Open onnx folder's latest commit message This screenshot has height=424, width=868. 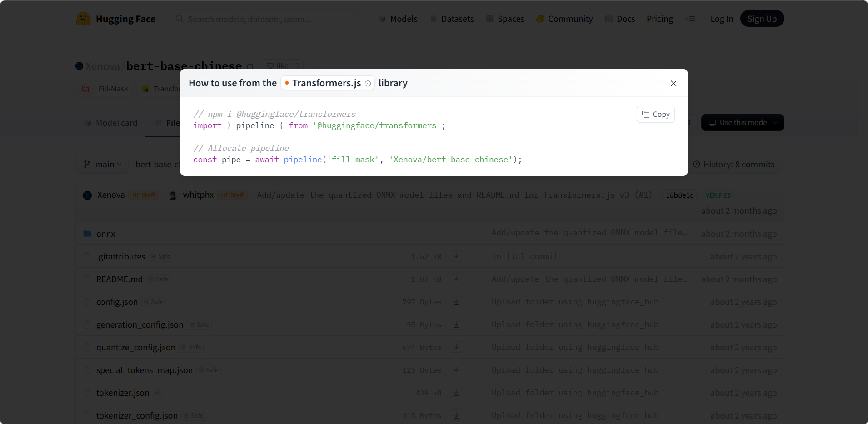[x=589, y=233]
